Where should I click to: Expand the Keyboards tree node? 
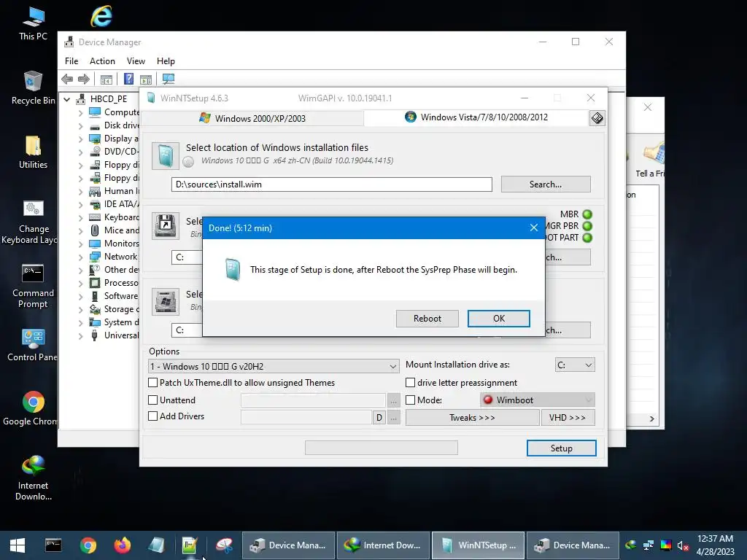(x=80, y=217)
